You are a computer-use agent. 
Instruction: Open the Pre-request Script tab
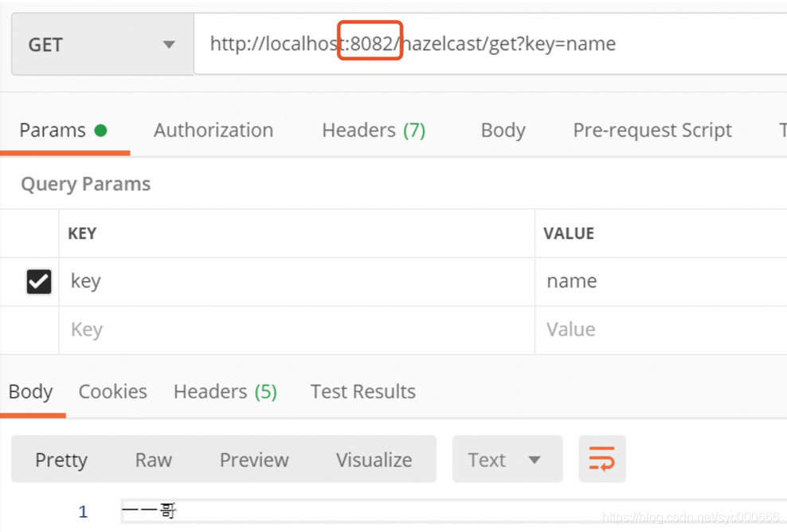pos(652,130)
